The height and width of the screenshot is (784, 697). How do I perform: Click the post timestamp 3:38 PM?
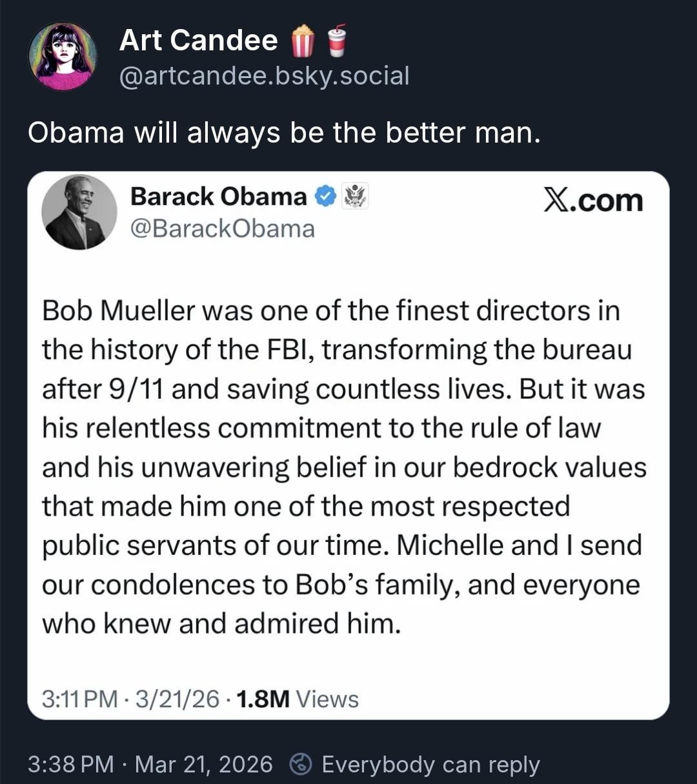tap(71, 765)
